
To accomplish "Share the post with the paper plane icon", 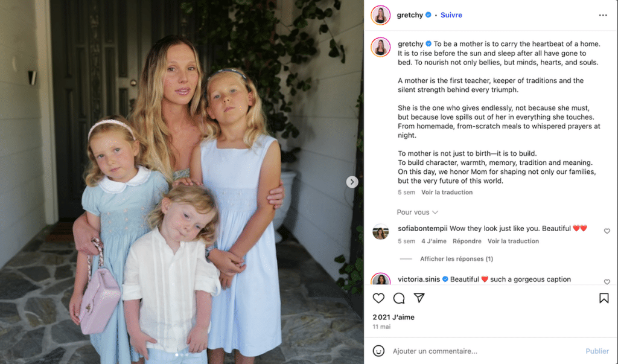I will tap(419, 298).
